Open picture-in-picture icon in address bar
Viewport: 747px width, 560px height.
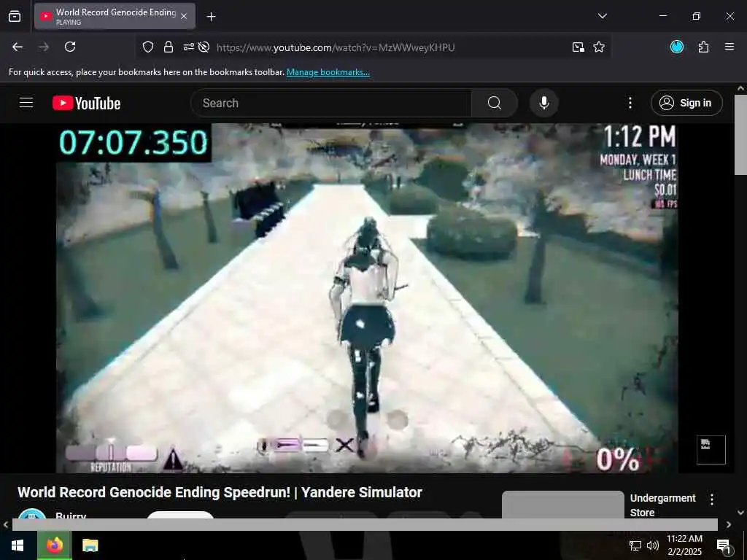pos(578,47)
